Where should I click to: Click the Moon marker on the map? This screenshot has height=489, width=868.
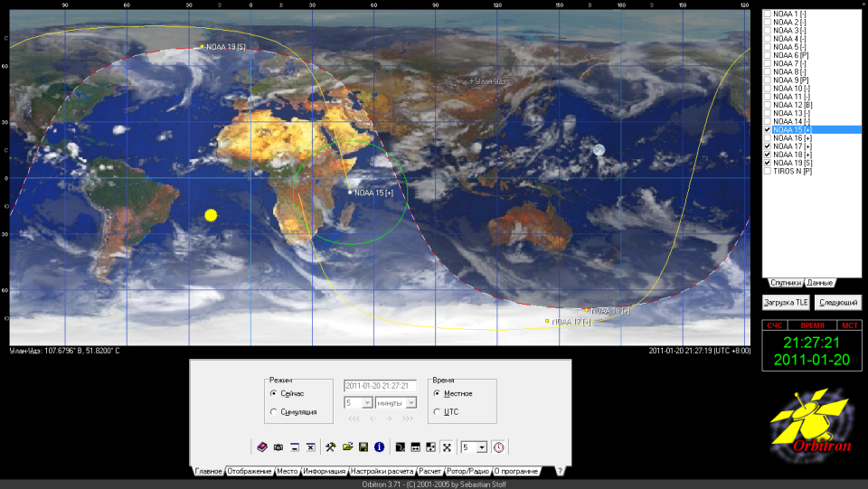(x=599, y=149)
